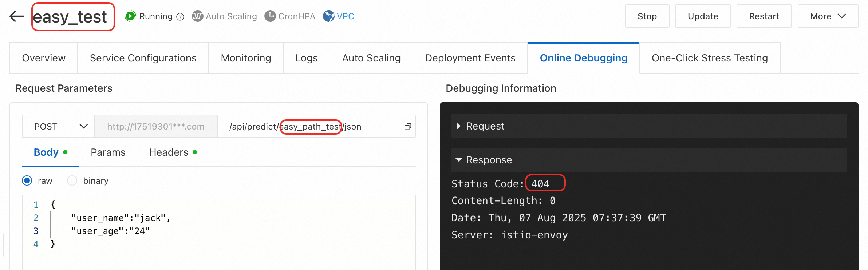
Task: Click the Stop button
Action: [647, 16]
